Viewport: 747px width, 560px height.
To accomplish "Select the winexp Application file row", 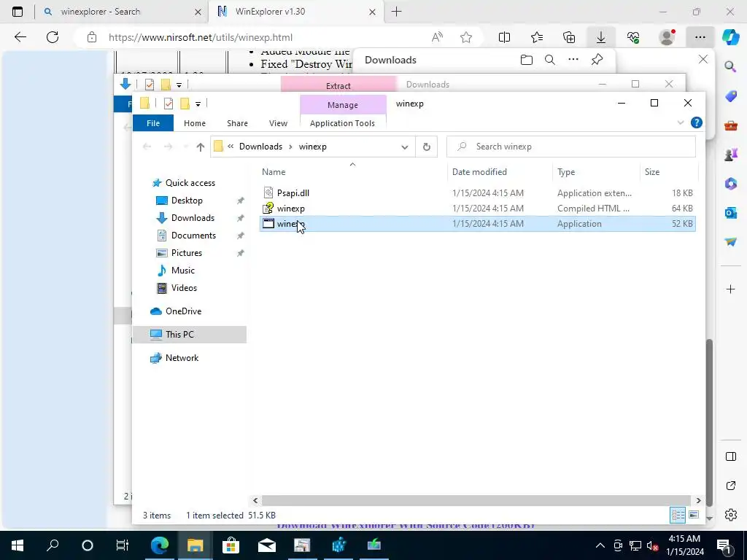I will coord(477,223).
